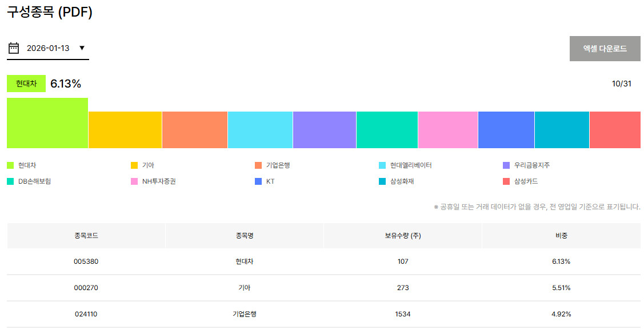The image size is (644, 329).
Task: Click the 비중 column header
Action: pyautogui.click(x=561, y=236)
